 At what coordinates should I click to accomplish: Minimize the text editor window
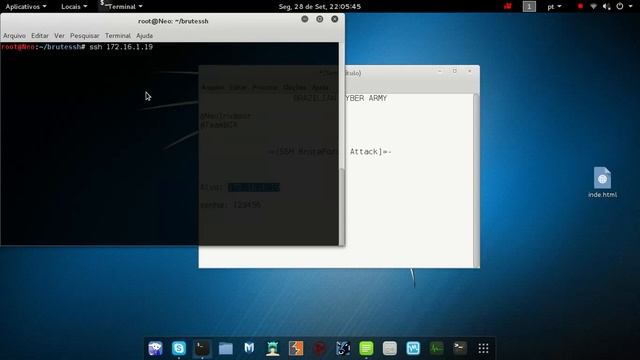point(440,71)
